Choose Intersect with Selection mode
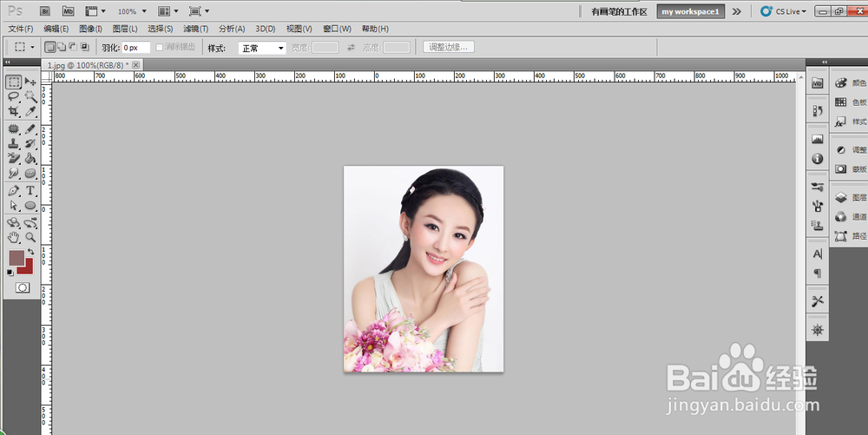The image size is (868, 435). 85,47
